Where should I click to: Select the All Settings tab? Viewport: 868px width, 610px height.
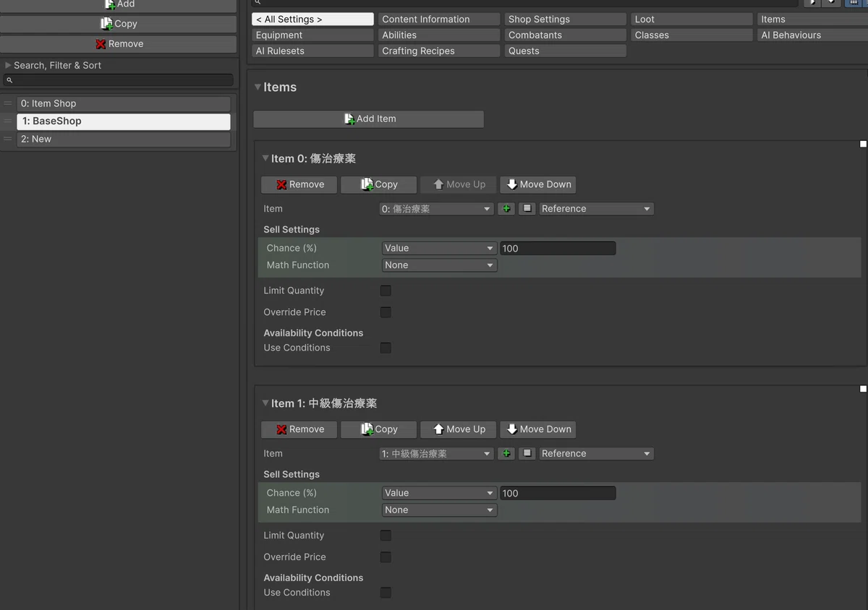313,20
